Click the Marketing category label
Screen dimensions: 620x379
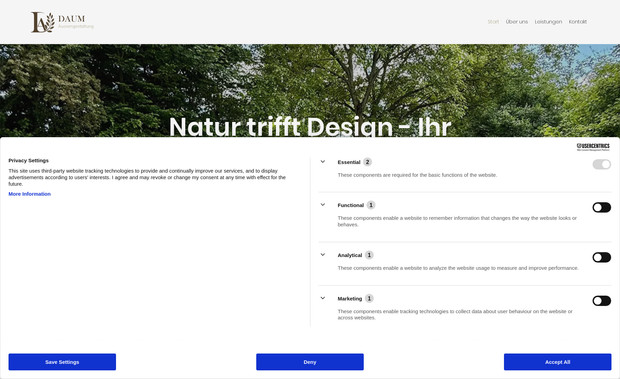350,299
